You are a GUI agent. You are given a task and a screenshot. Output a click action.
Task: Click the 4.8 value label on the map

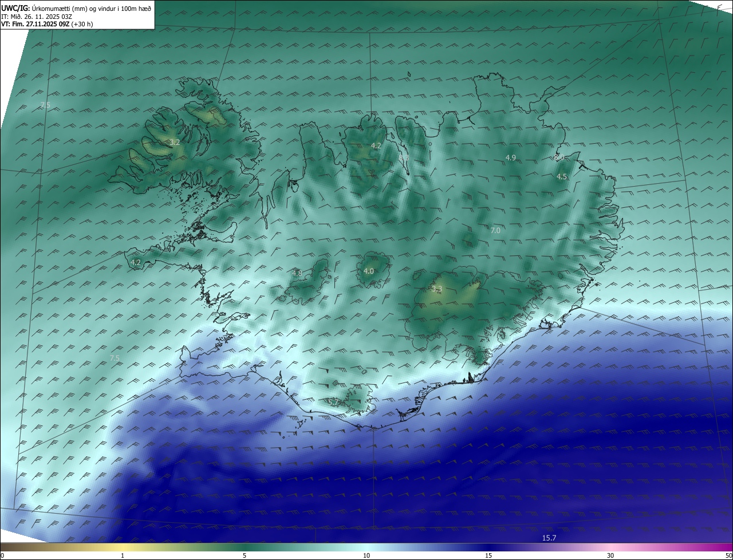pyautogui.click(x=297, y=273)
